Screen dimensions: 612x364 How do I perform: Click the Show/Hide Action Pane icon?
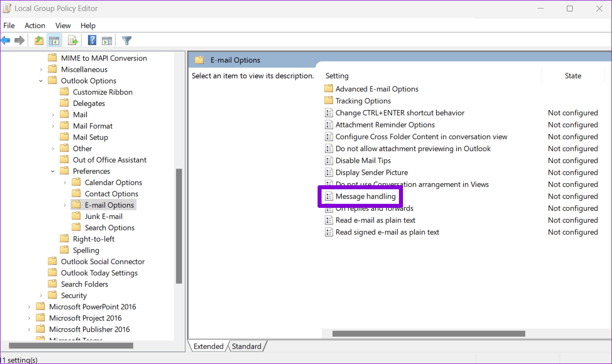(107, 40)
